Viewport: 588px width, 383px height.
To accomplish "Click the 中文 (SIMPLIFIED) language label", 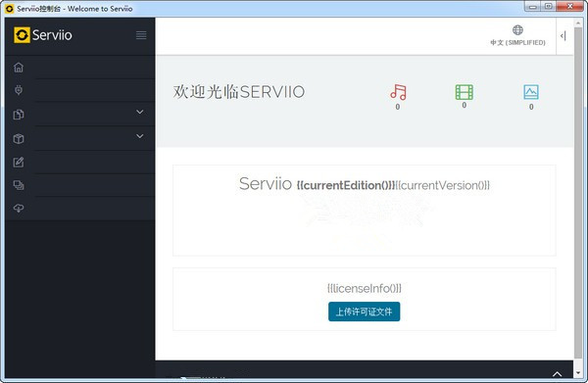I will click(x=517, y=42).
